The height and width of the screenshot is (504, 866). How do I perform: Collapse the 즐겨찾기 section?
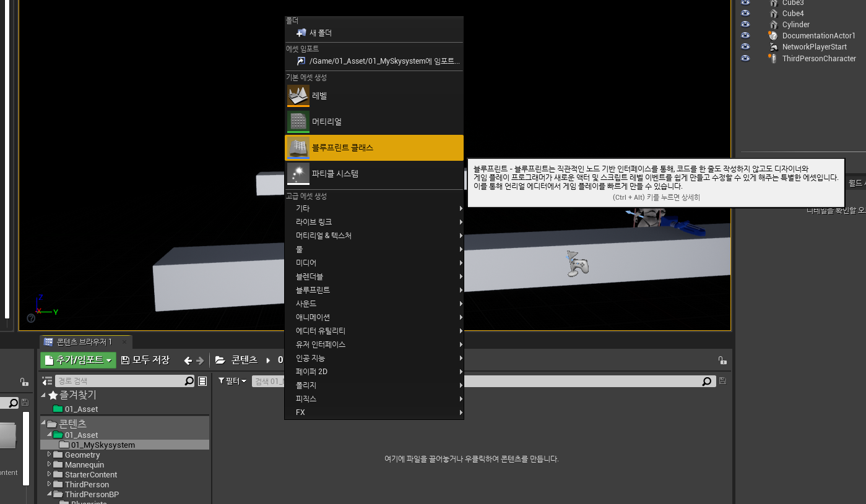43,395
